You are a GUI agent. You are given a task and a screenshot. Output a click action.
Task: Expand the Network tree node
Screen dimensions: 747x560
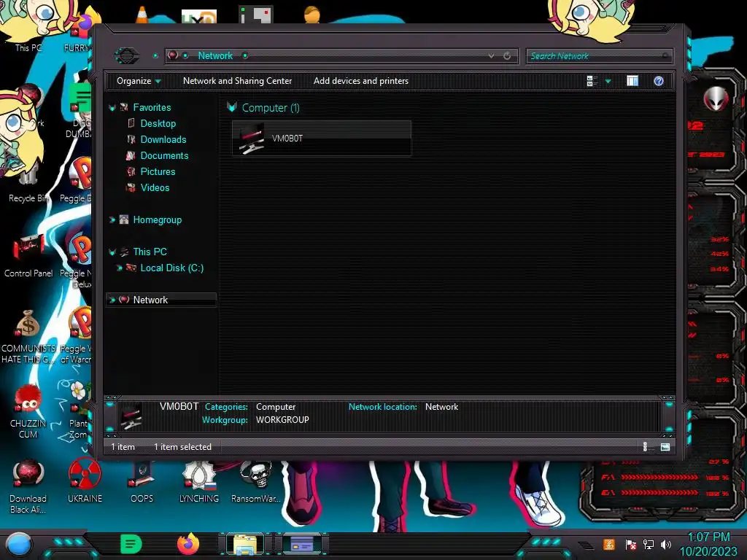tap(112, 300)
